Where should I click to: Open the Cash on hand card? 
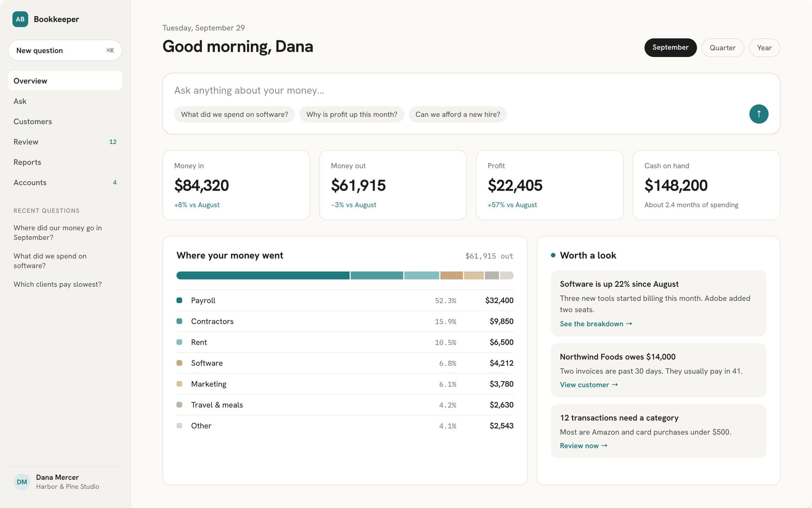pyautogui.click(x=706, y=185)
